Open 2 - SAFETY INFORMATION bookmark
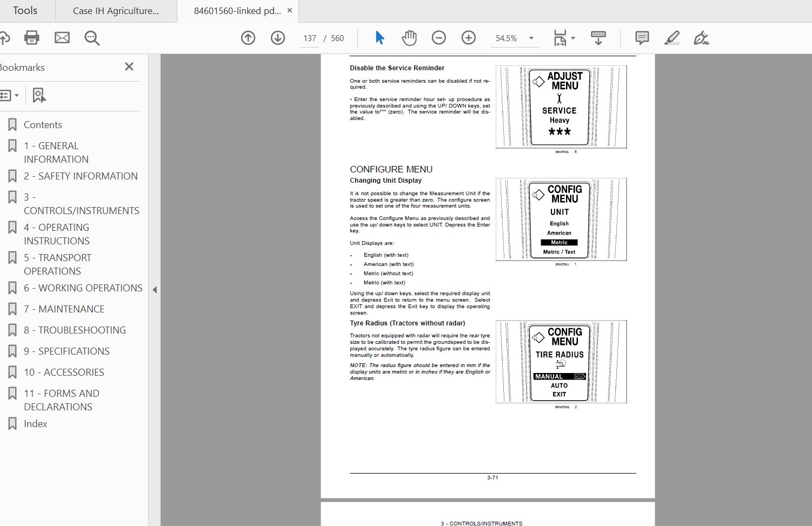 click(x=81, y=176)
